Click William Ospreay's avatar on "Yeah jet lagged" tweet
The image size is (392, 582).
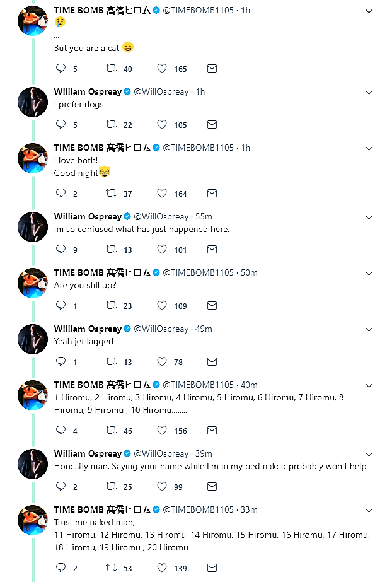(x=33, y=339)
